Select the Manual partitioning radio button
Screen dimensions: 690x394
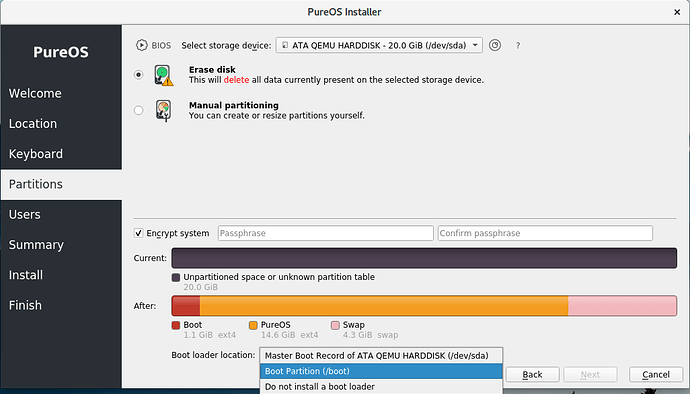tap(139, 110)
